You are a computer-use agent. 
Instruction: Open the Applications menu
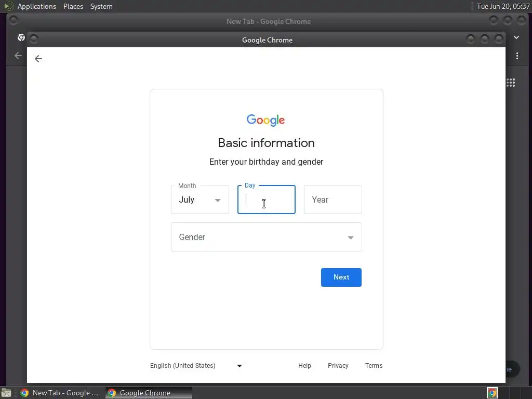37,6
